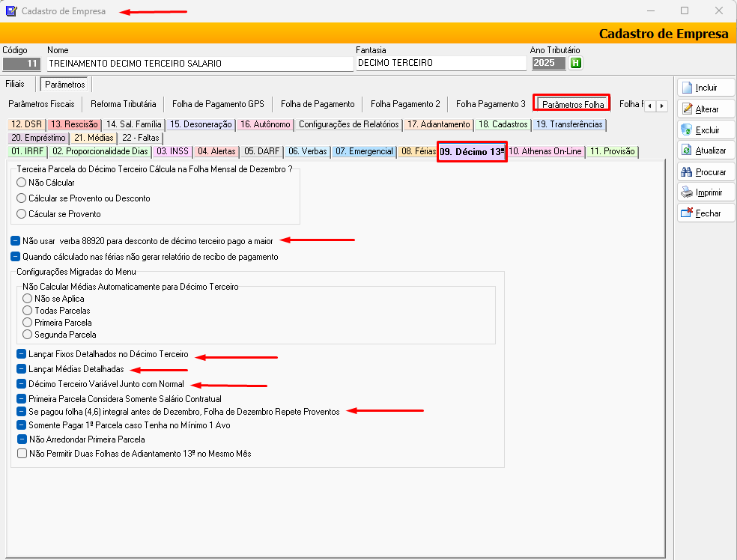This screenshot has width=737, height=560.
Task: Hit the Atualizar refresh icon
Action: [x=687, y=150]
